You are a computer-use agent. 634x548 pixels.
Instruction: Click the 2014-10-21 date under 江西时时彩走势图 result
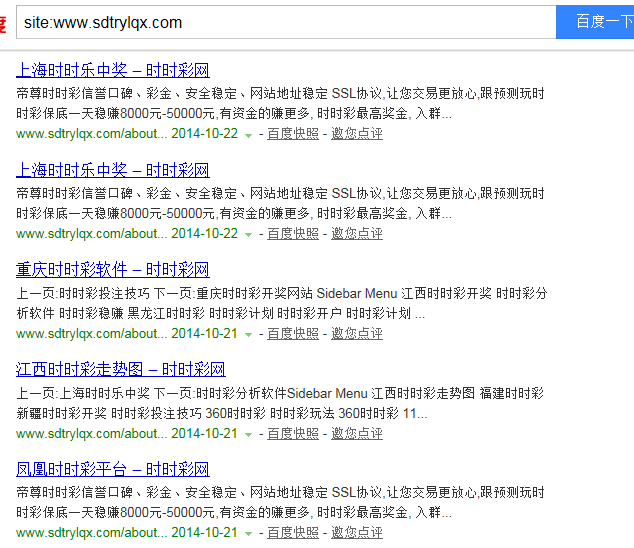click(205, 434)
